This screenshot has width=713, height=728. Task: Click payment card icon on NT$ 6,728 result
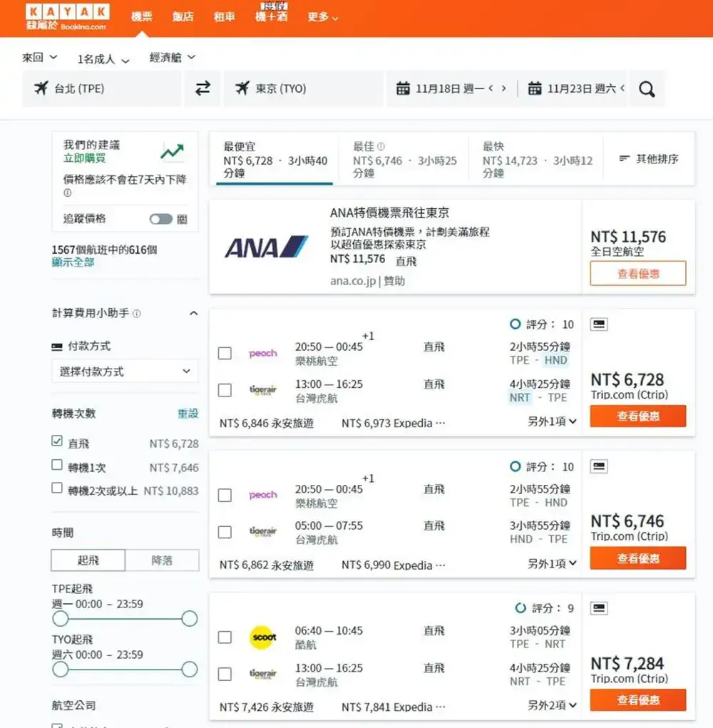599,324
